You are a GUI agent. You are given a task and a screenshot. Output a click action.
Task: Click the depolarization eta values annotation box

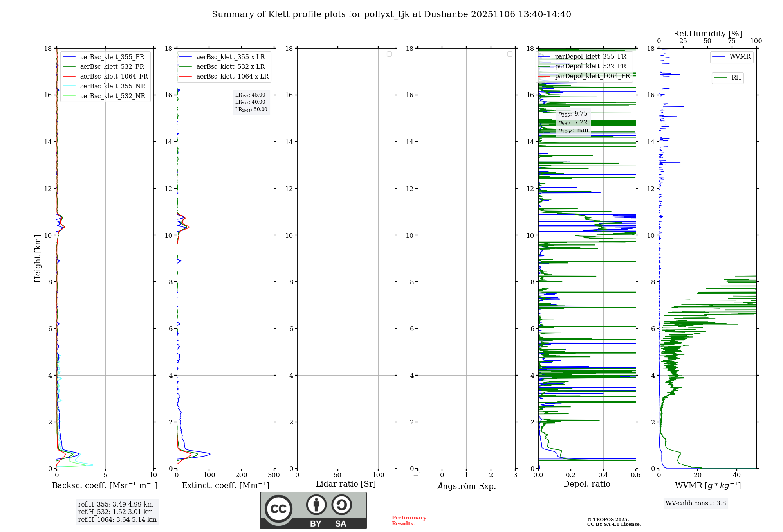(573, 122)
